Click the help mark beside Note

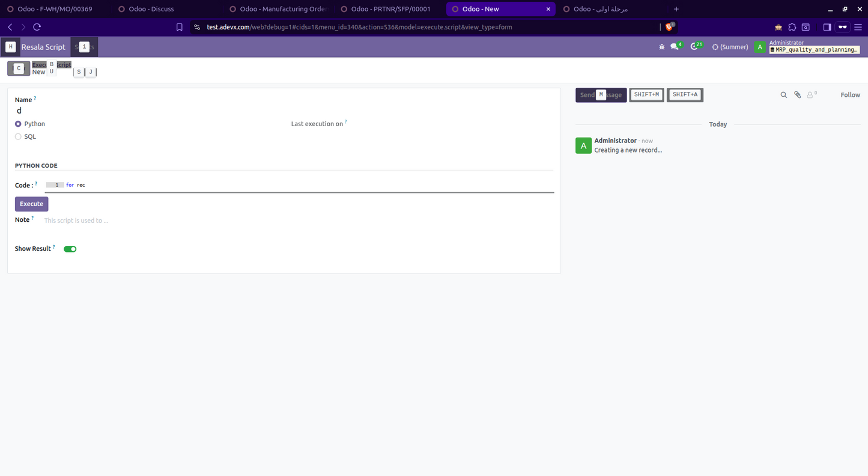[x=32, y=218]
